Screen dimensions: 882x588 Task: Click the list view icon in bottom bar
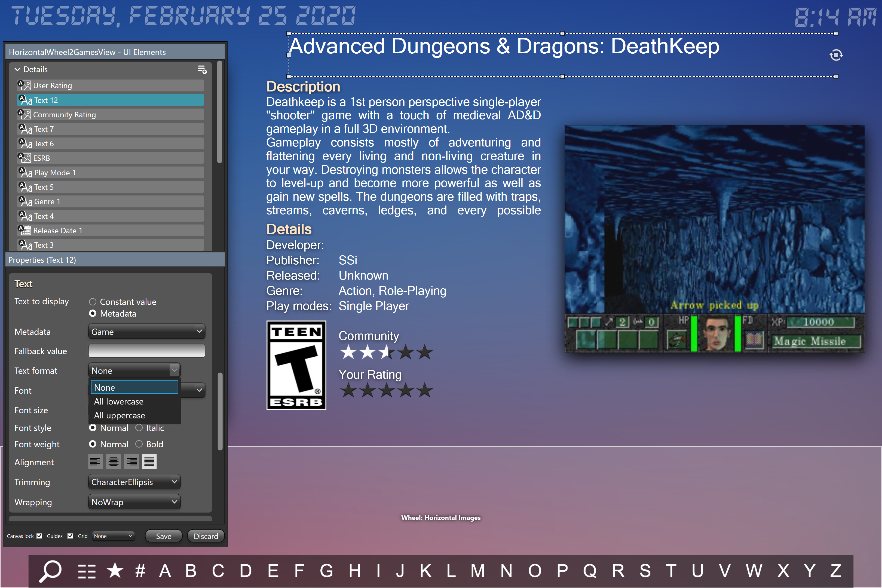pyautogui.click(x=87, y=571)
